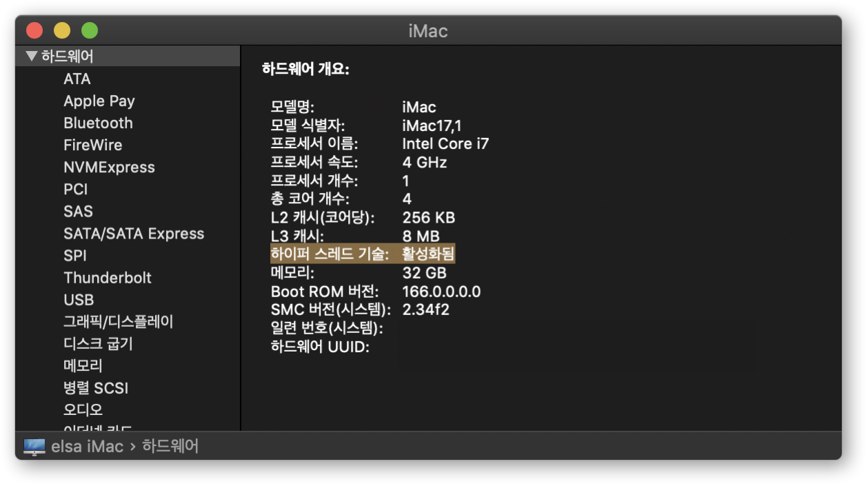Select USB in the sidebar
868x486 pixels.
tap(79, 299)
